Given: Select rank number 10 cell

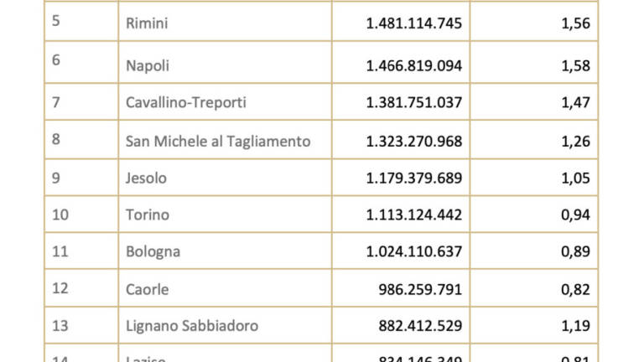Looking at the screenshot, I should (x=81, y=215).
